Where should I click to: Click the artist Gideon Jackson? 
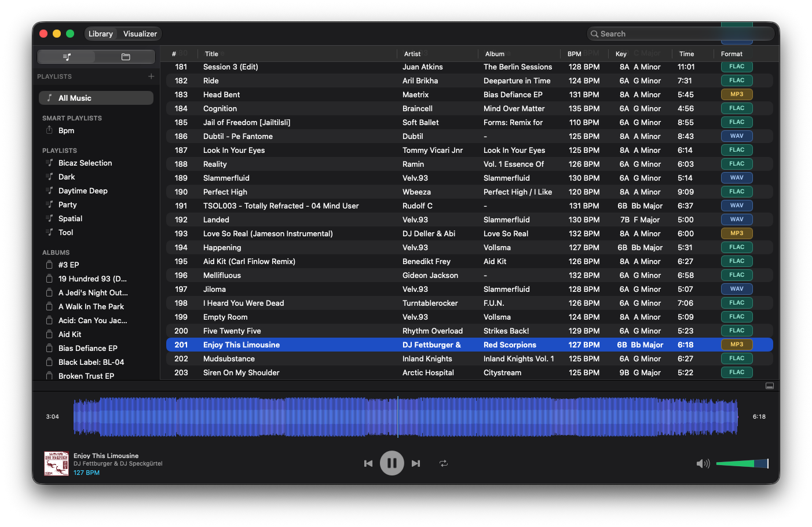point(430,276)
